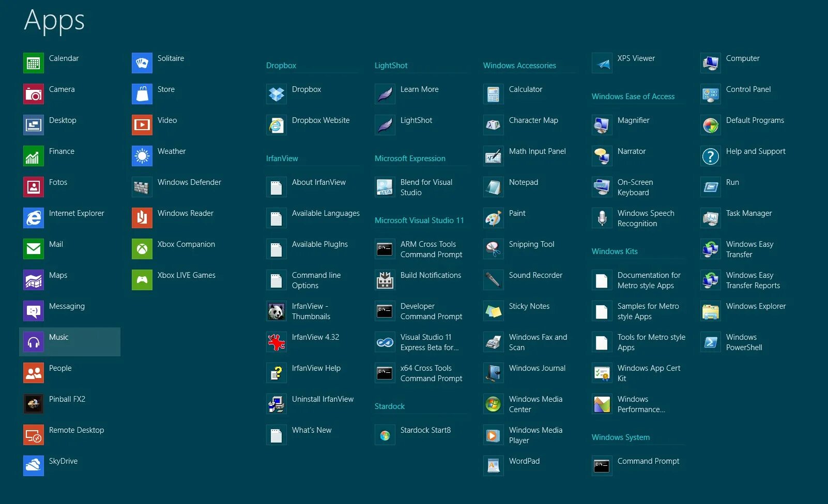Launch the Pinball FX2 icon

[x=34, y=404]
